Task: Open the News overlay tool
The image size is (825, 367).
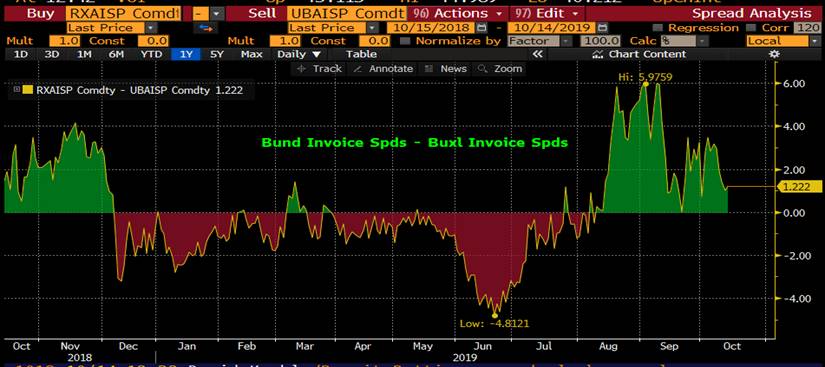Action: (x=445, y=68)
